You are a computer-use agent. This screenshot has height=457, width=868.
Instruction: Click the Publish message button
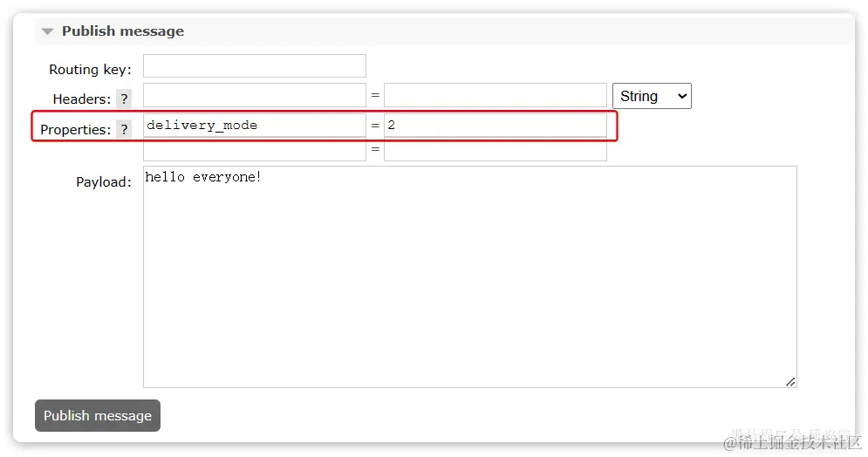point(98,415)
